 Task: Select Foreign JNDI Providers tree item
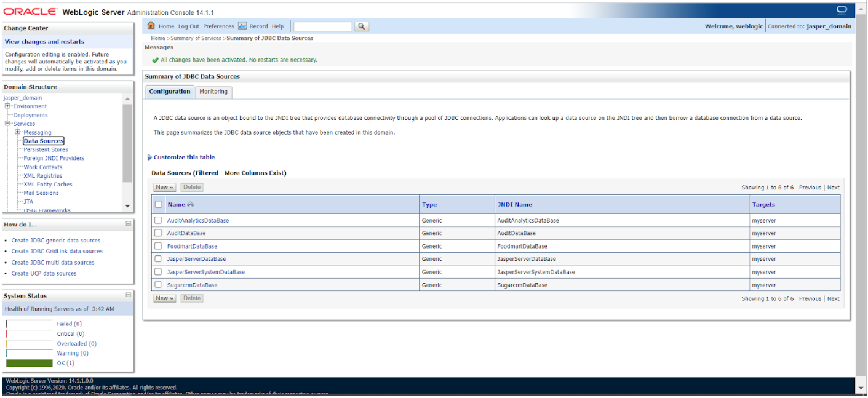pos(54,158)
